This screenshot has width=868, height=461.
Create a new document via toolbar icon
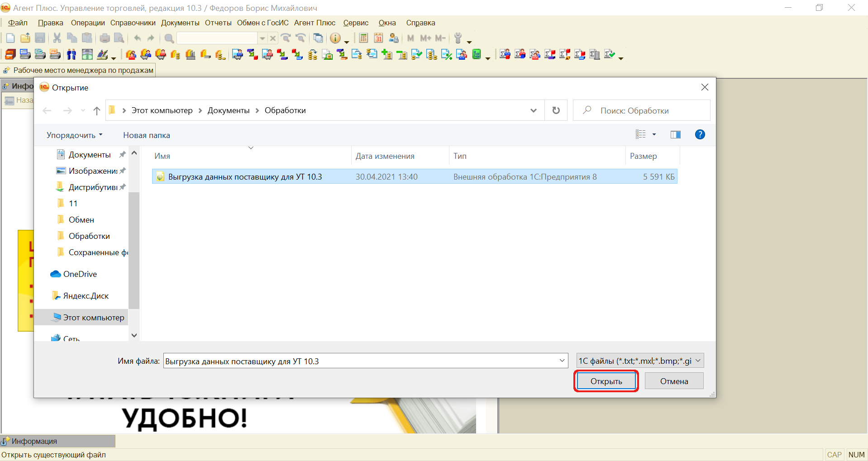(10, 38)
